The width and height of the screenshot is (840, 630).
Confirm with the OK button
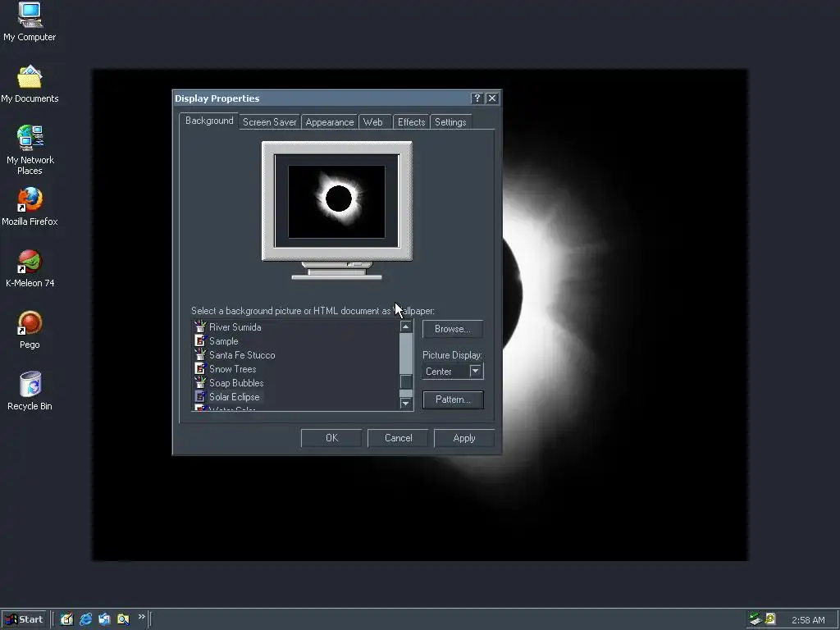click(x=331, y=438)
